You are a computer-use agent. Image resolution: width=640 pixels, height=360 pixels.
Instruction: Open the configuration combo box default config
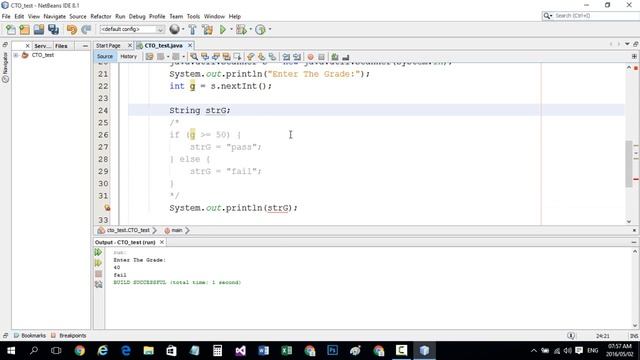click(x=132, y=29)
